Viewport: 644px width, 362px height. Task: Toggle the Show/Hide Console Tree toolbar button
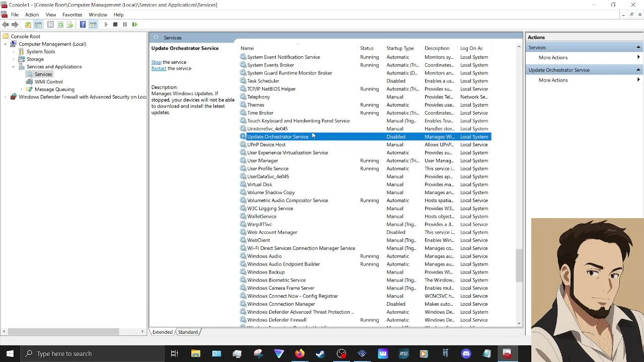point(38,25)
